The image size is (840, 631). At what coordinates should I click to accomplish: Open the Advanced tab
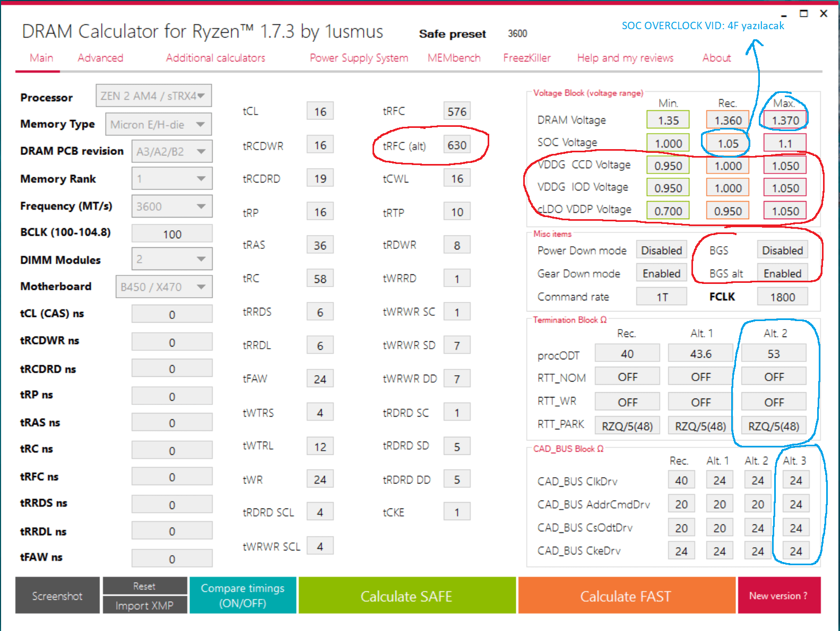(x=100, y=58)
